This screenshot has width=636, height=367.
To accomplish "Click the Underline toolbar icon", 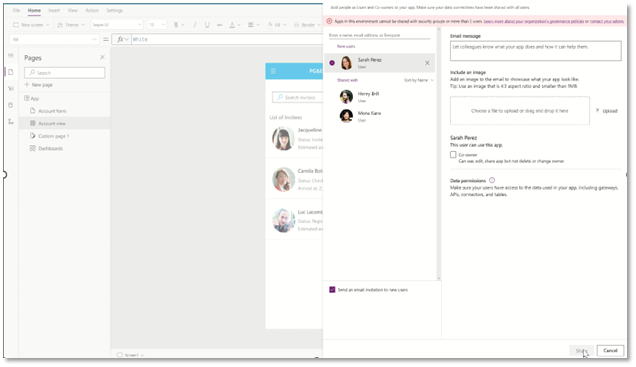I will 207,25.
